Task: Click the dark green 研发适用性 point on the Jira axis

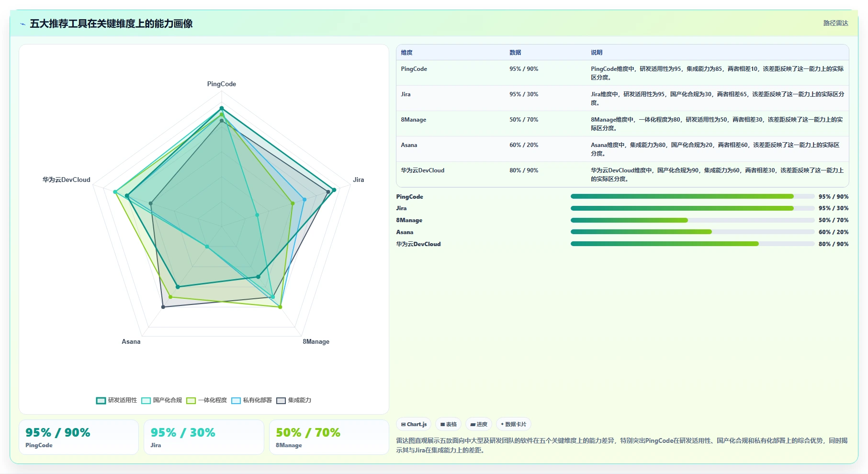Action: [x=334, y=190]
